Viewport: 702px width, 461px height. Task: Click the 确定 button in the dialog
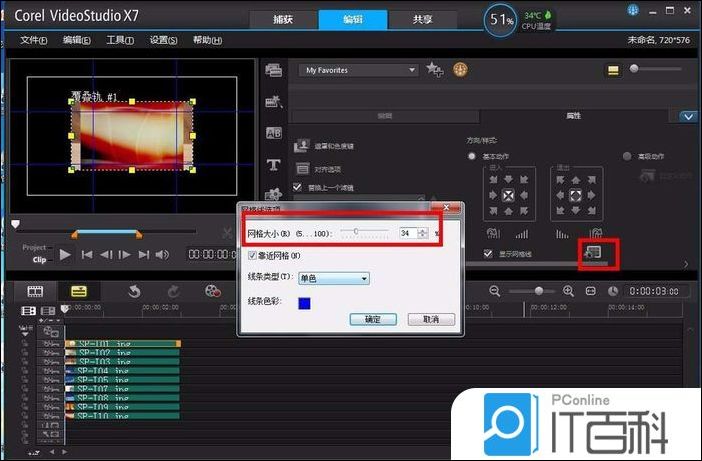pos(373,319)
